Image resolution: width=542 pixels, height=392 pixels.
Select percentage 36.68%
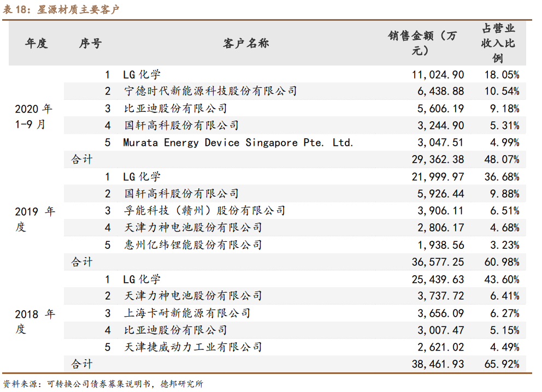(x=502, y=177)
